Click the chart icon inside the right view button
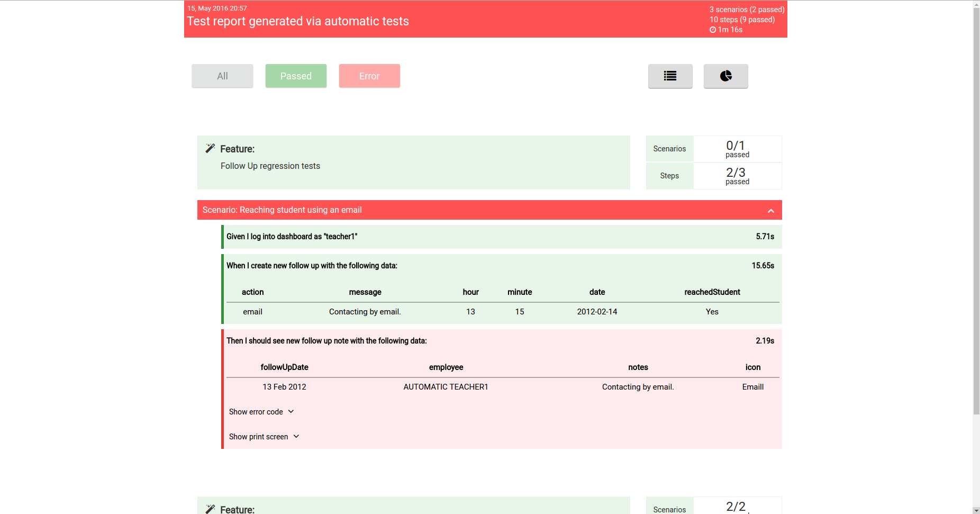Screen dimensions: 980x514 (x=725, y=76)
